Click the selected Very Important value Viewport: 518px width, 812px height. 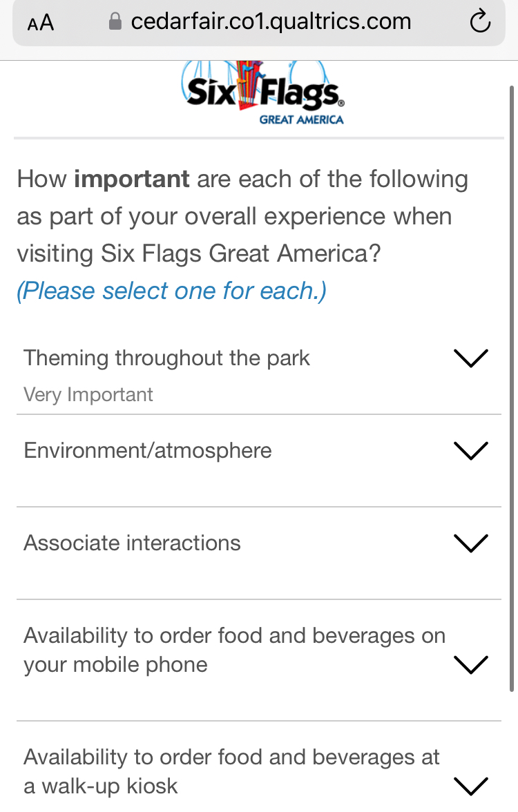pos(88,395)
